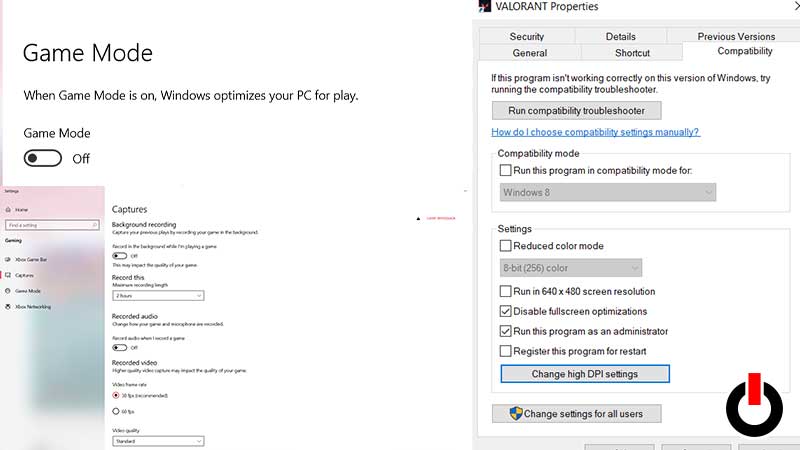This screenshot has width=800, height=450.
Task: Click Change settings for all users
Action: (577, 413)
